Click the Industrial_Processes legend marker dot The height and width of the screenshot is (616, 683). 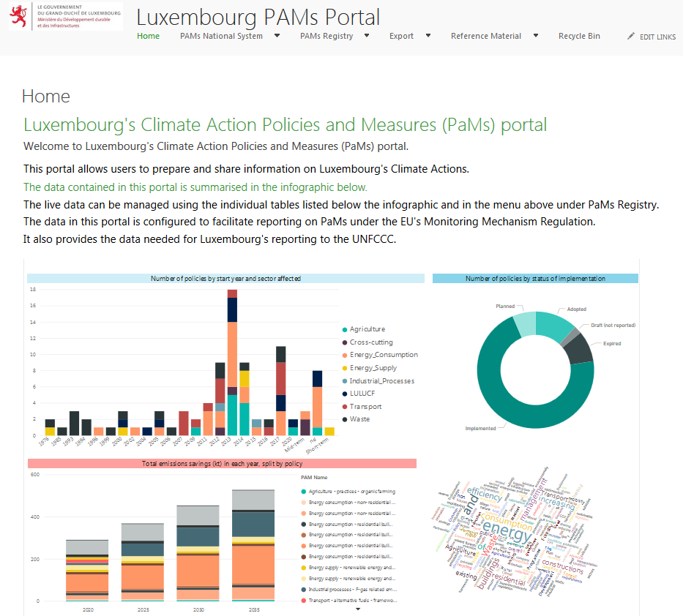345,380
